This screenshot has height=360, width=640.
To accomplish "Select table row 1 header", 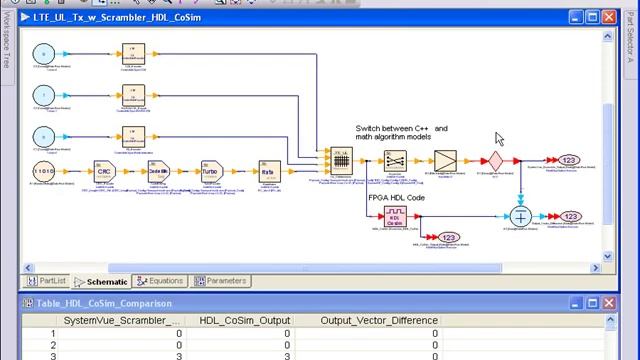I will 40,333.
